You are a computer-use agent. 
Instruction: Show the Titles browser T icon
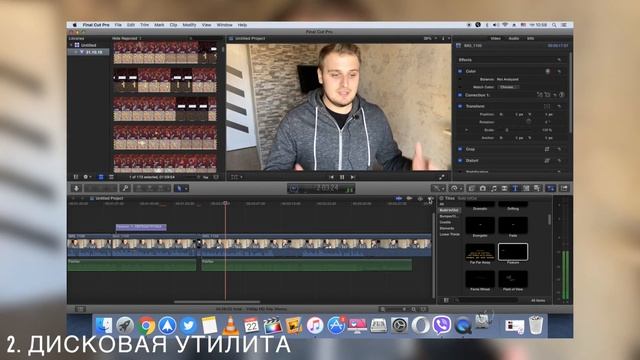(515, 188)
